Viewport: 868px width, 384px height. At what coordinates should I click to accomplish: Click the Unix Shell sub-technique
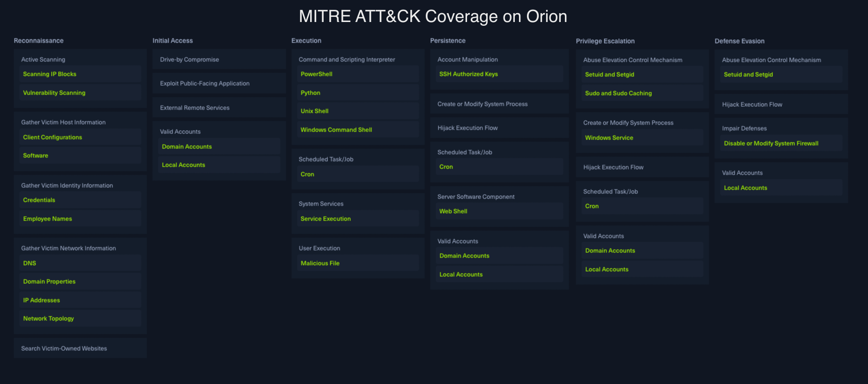314,111
